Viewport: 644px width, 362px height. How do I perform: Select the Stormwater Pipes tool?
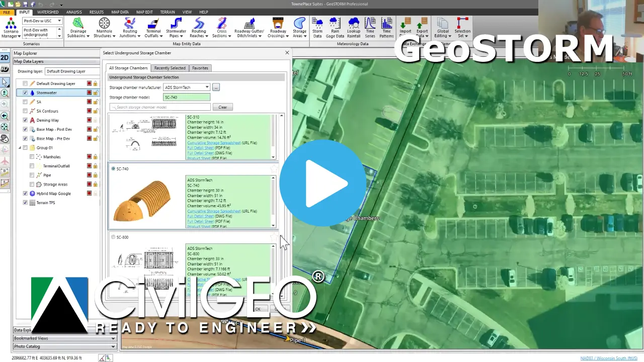[x=176, y=28]
